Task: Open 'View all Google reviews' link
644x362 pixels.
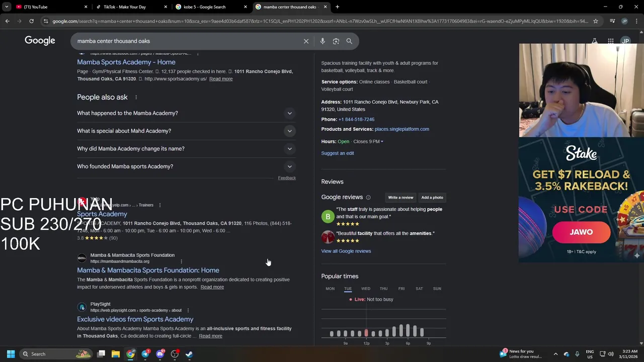Action: pyautogui.click(x=346, y=251)
